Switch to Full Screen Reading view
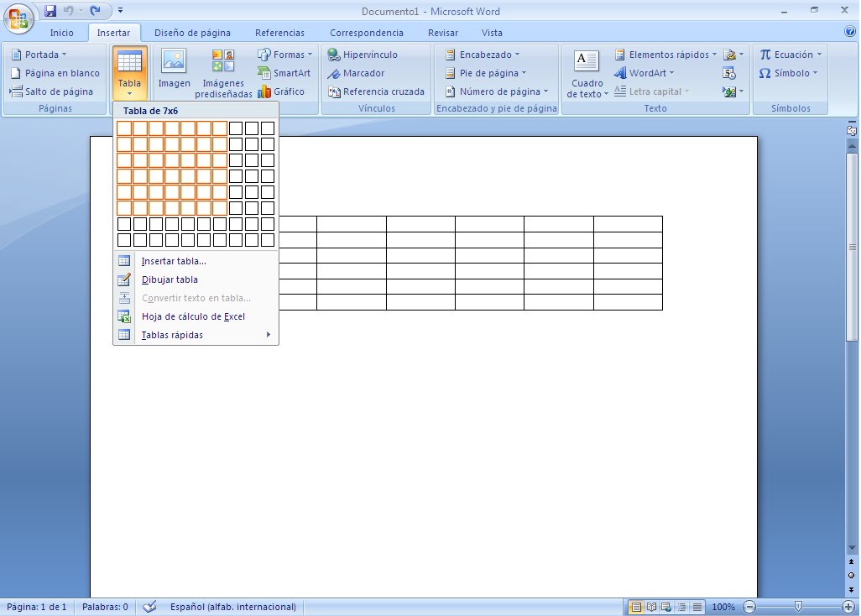861x616 pixels. pos(651,608)
